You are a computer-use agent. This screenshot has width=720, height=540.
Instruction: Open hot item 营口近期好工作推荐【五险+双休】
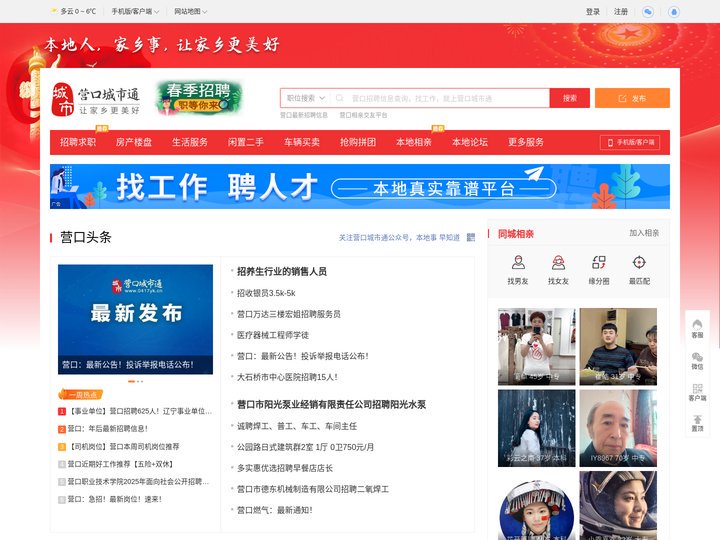tap(120, 464)
